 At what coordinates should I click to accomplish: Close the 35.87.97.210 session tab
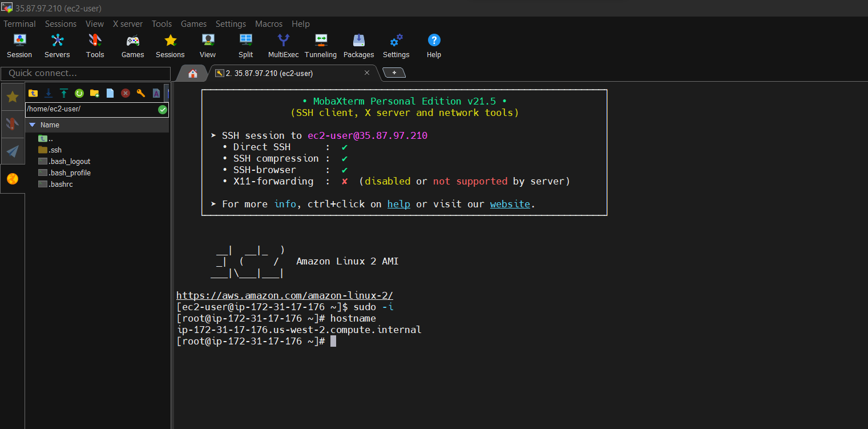click(x=367, y=73)
